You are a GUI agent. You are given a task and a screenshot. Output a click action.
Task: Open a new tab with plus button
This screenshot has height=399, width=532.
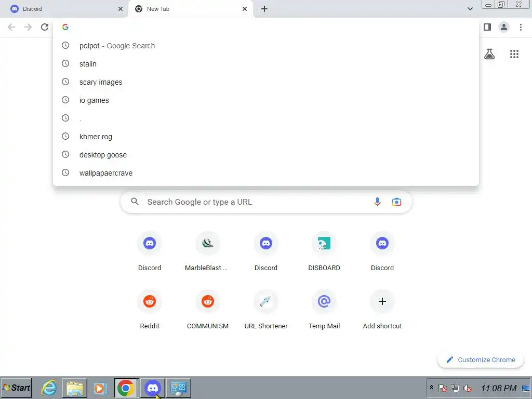tap(264, 9)
